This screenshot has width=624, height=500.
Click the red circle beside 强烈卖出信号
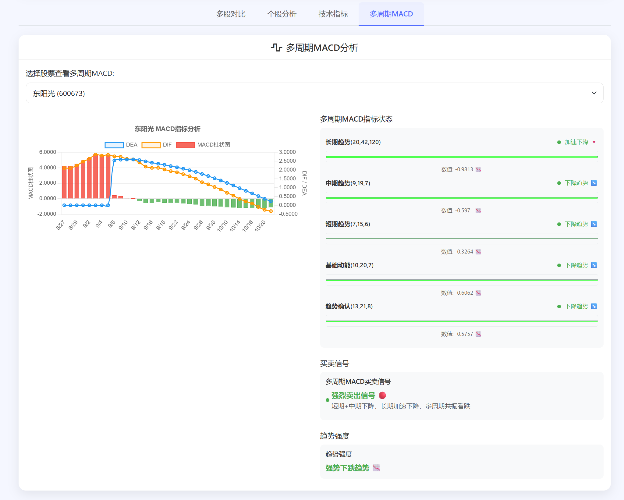coord(383,396)
